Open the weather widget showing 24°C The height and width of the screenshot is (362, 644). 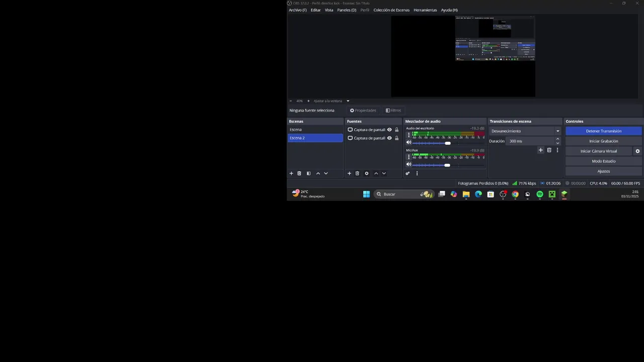tap(308, 194)
